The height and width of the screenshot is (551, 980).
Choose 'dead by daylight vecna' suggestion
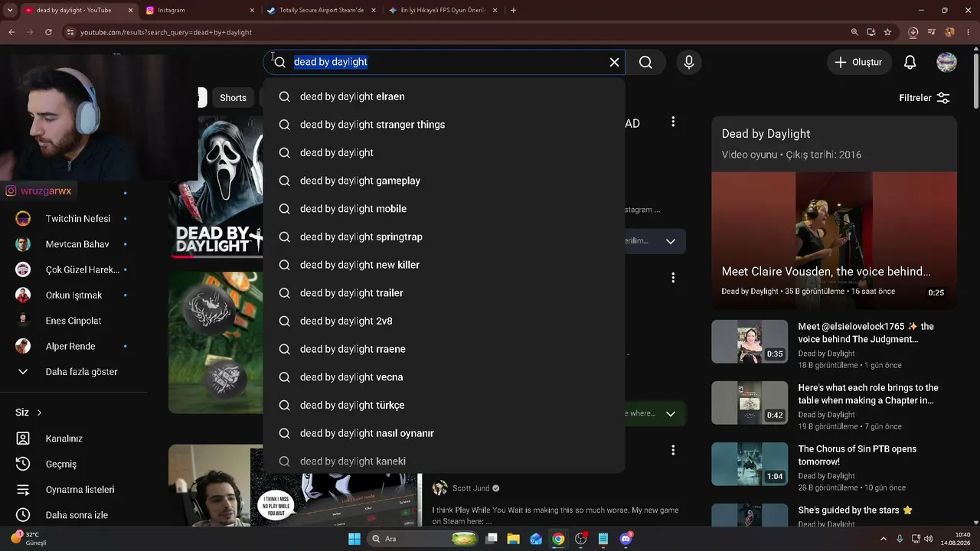coord(444,377)
